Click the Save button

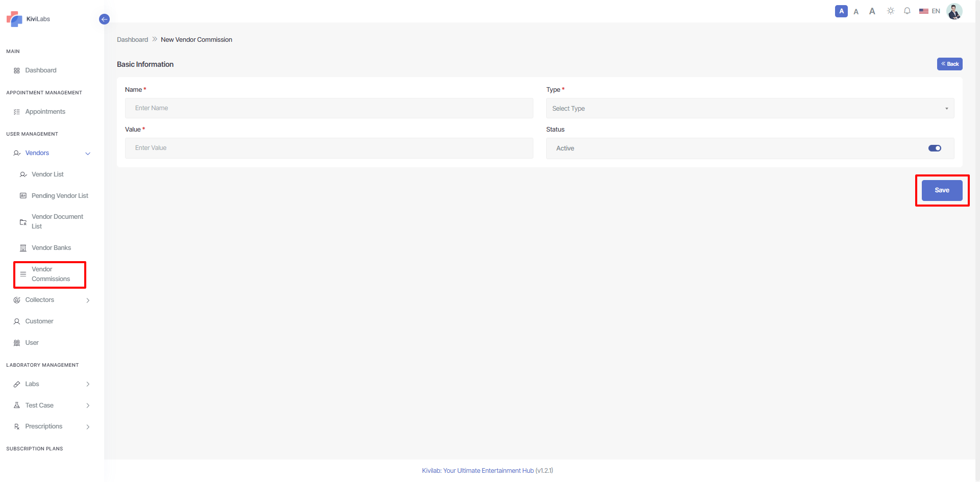pyautogui.click(x=942, y=190)
